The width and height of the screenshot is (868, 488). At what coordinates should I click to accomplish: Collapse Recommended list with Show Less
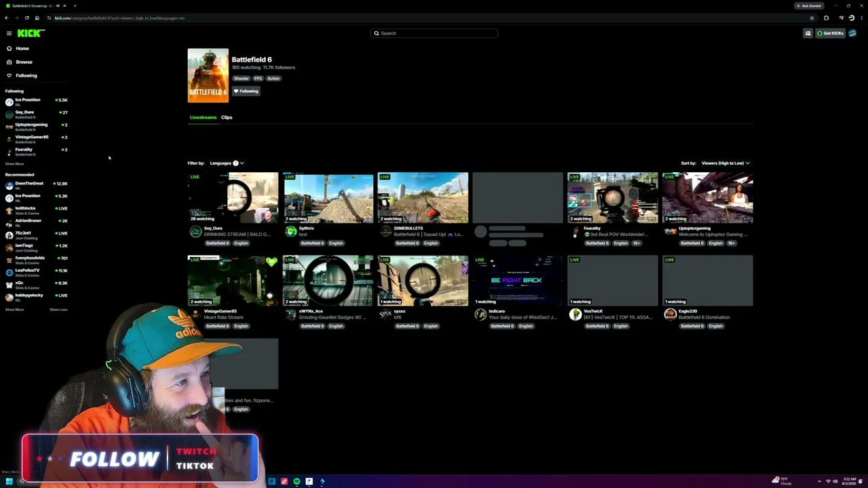pos(58,310)
